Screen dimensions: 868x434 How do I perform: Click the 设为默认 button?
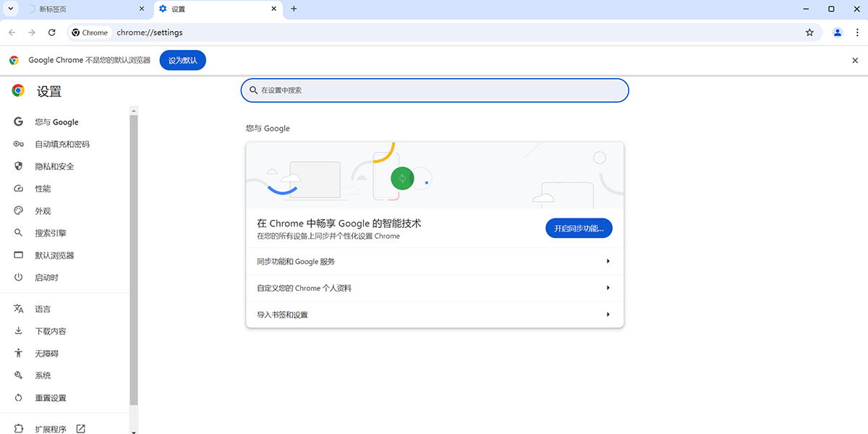[182, 60]
